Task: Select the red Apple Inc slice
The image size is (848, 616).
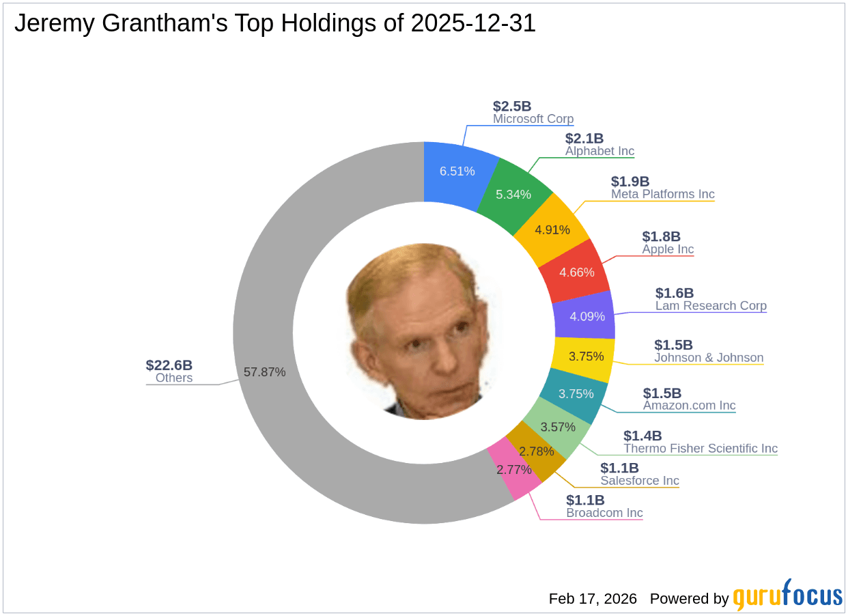Action: coord(577,272)
